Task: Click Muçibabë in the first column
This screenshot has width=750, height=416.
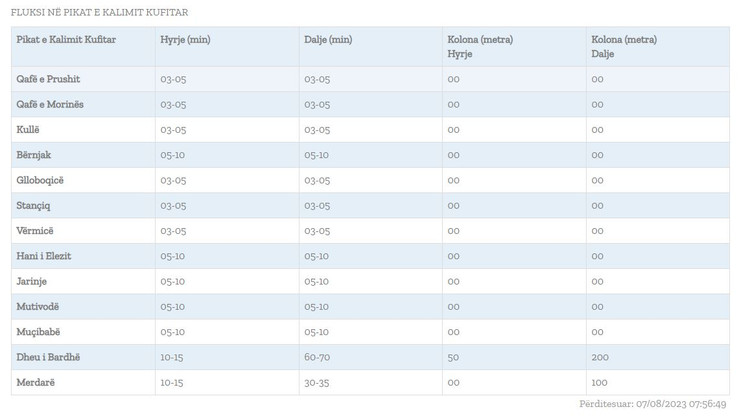Action: point(38,332)
